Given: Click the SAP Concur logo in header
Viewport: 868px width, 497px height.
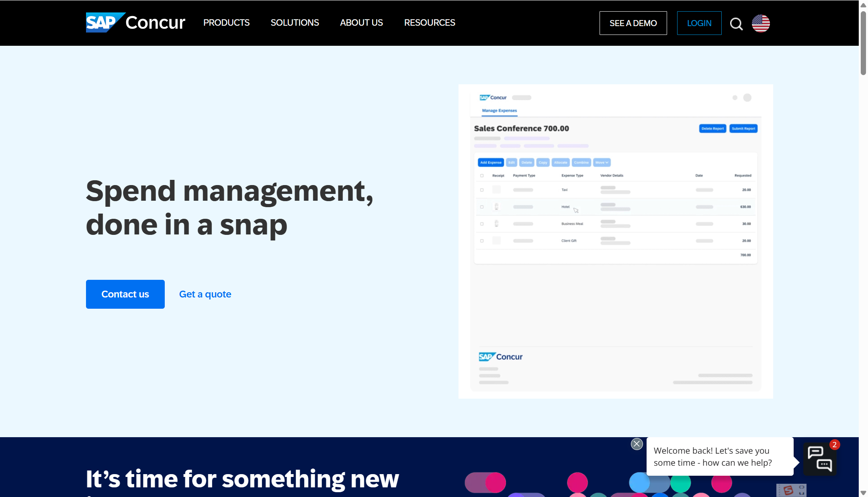Looking at the screenshot, I should (135, 22).
